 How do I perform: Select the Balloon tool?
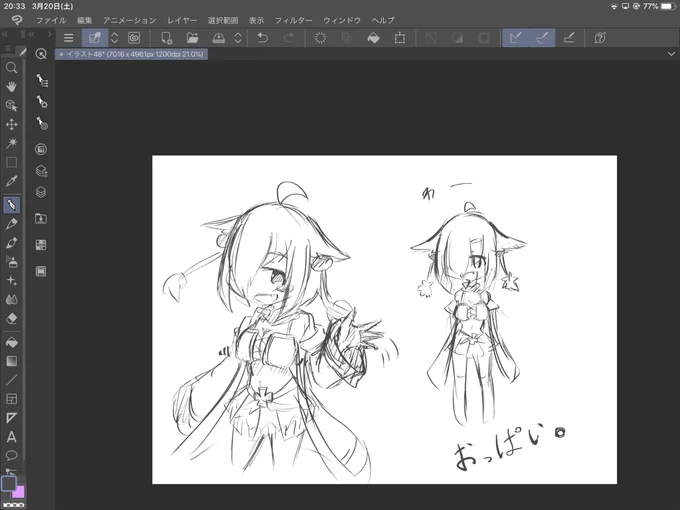(x=12, y=455)
